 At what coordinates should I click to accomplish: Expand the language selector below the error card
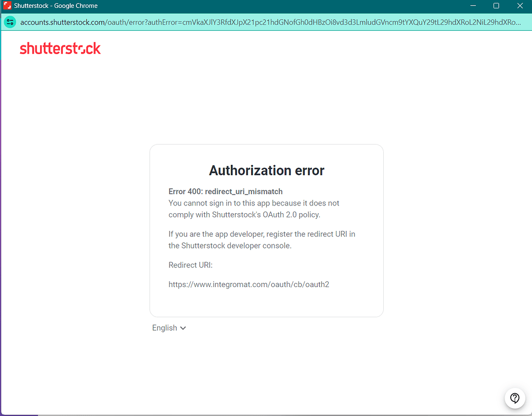click(x=168, y=328)
